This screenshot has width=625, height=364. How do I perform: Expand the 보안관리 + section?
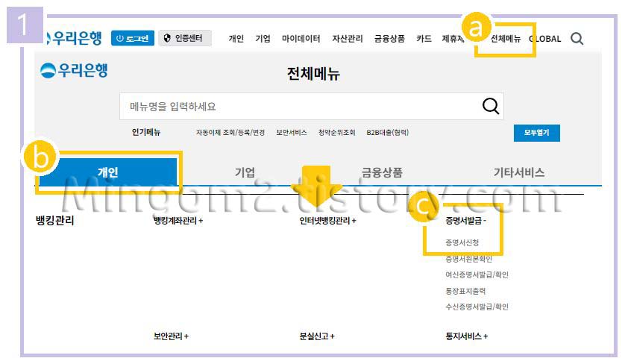[171, 336]
